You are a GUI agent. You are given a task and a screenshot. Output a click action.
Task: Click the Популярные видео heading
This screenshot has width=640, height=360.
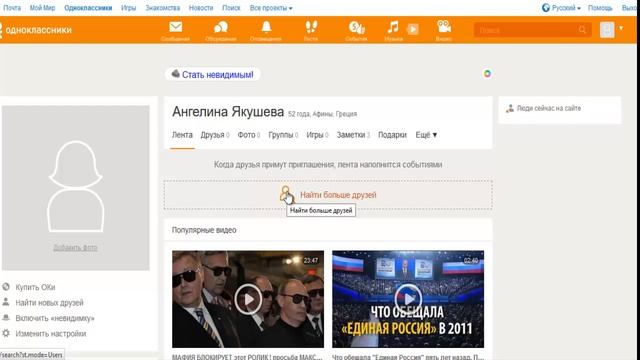coord(204,230)
